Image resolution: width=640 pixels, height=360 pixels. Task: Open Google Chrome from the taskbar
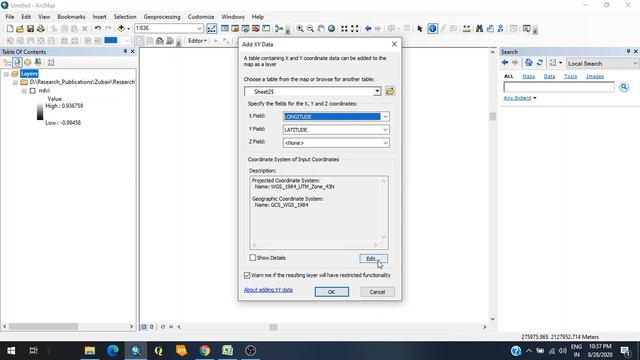point(204,351)
